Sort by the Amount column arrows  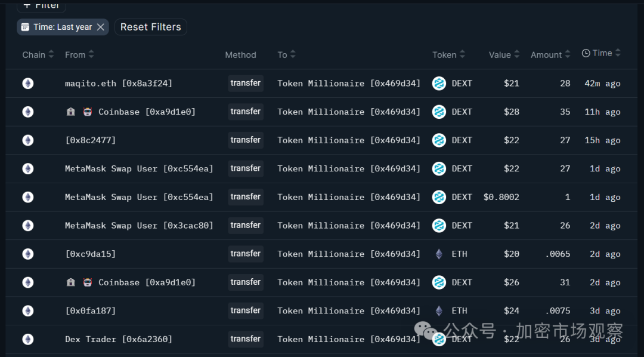point(568,54)
